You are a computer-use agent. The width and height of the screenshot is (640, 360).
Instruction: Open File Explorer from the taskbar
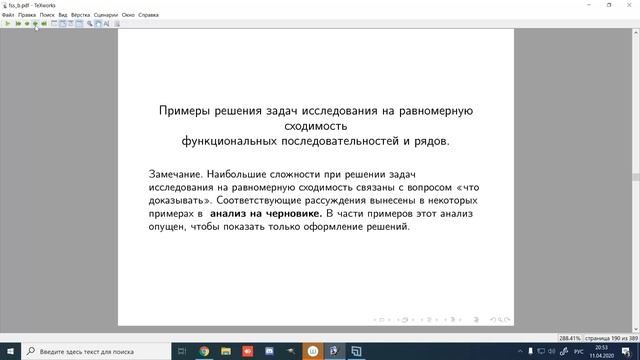(226, 351)
